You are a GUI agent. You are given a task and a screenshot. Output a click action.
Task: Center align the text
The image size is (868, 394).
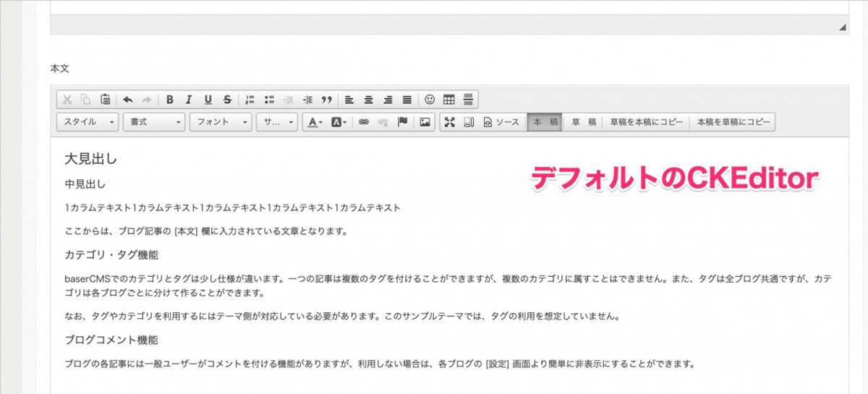point(369,100)
